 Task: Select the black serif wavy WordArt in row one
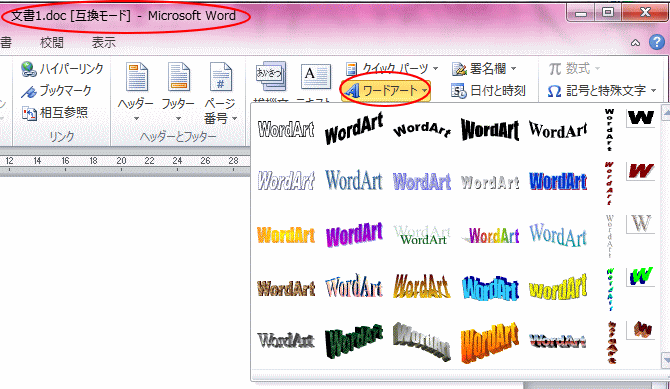[x=558, y=129]
